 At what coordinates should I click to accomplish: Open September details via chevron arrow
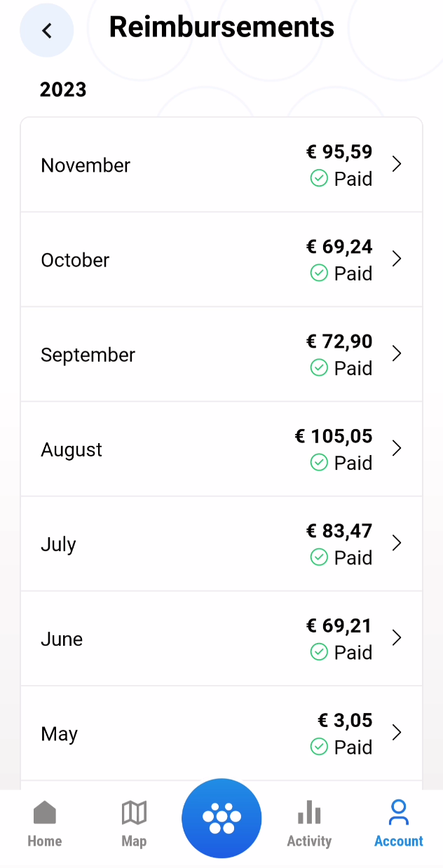pos(397,353)
